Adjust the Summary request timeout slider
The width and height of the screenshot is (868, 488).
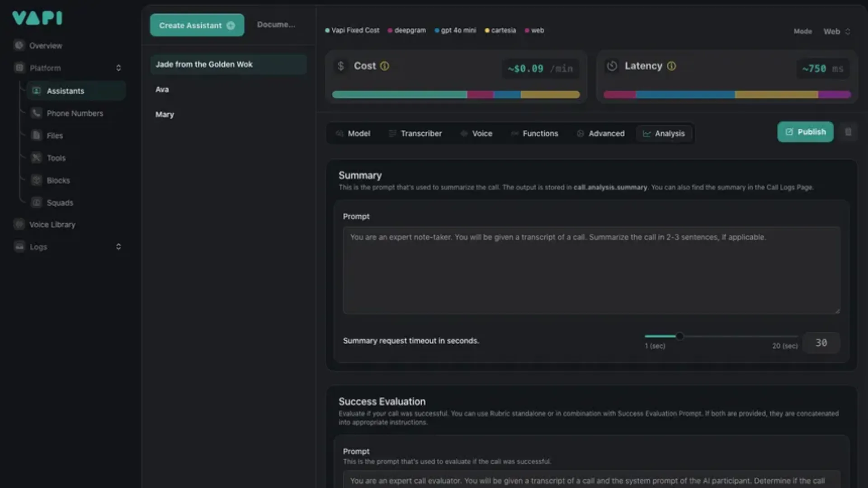tap(679, 336)
